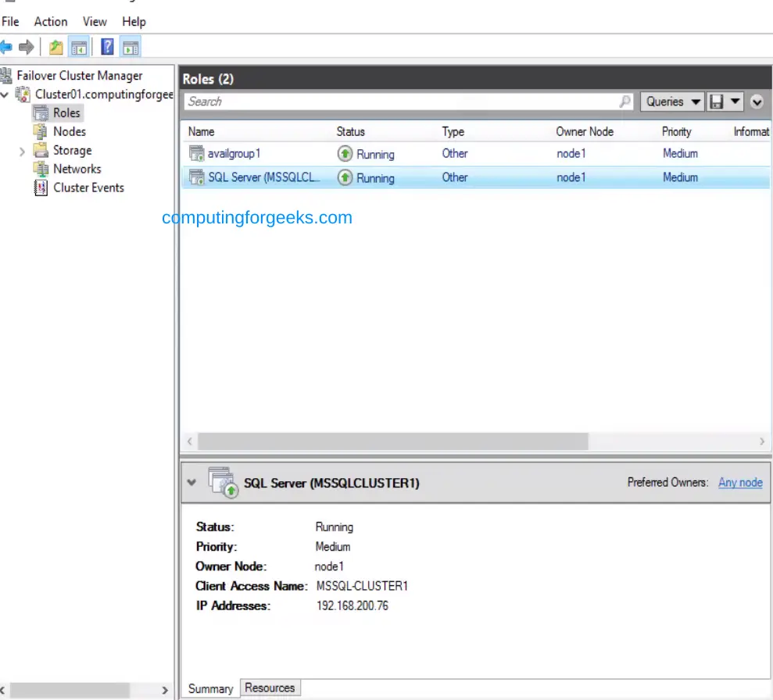The image size is (773, 700).
Task: Click the Cluster Events icon
Action: 41,187
